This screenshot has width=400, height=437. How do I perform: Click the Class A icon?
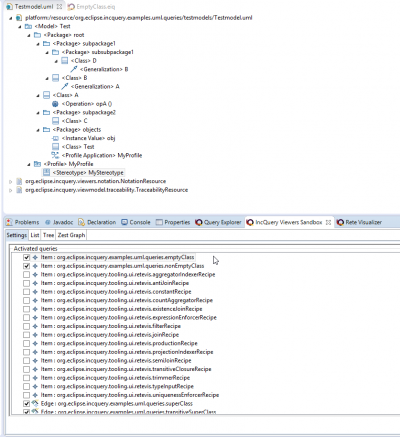(x=47, y=95)
